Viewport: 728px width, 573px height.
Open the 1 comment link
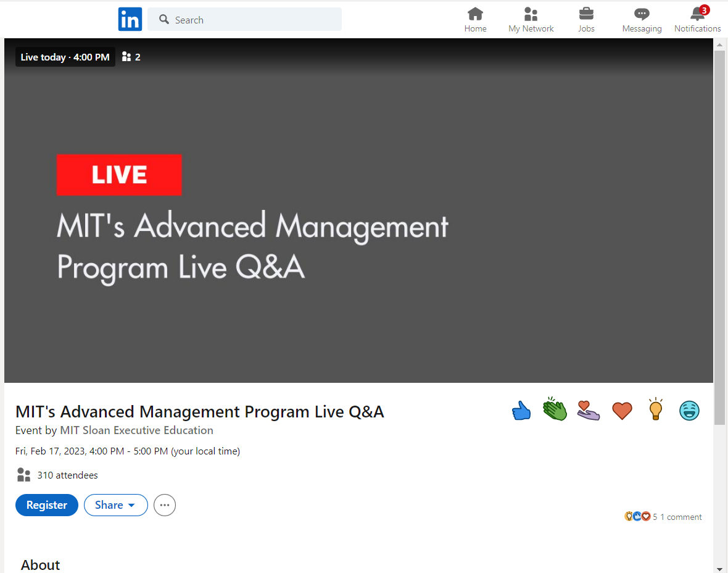(681, 517)
